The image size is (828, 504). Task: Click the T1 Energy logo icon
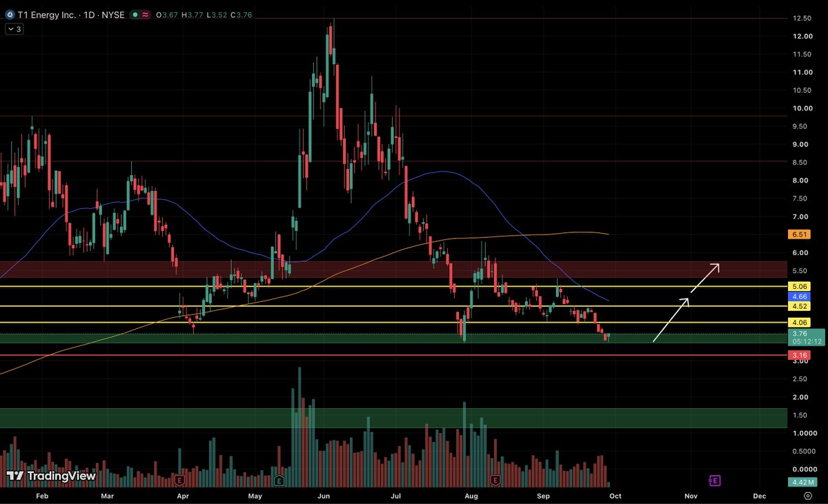9,14
